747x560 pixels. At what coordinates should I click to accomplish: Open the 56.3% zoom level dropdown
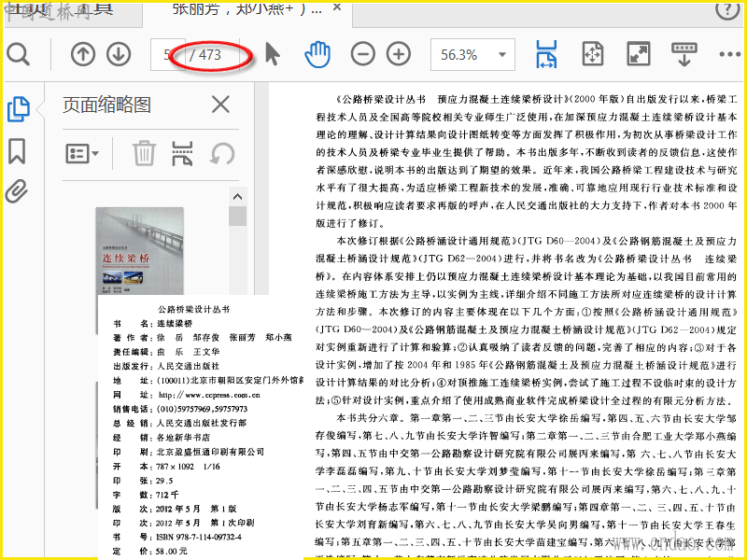click(x=472, y=54)
